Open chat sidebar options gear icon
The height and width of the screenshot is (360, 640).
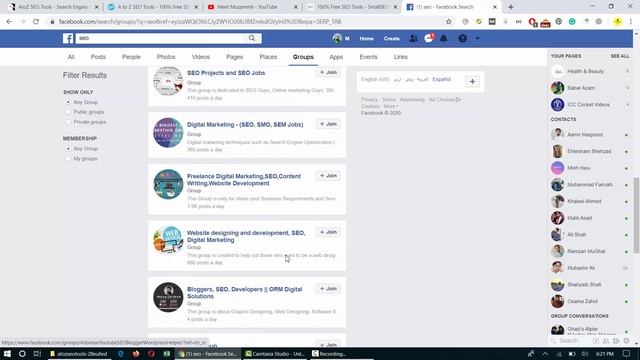coord(626,340)
